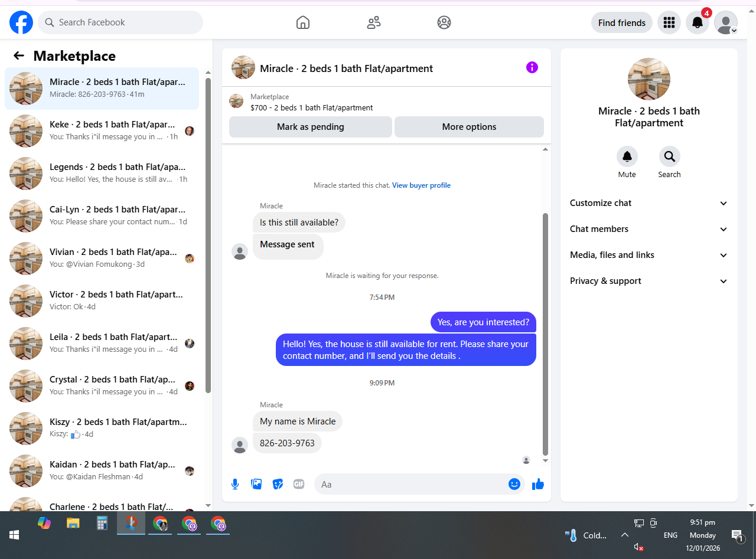Choose a GIF icon
Viewport: 756px width, 559px height.
pyautogui.click(x=299, y=484)
